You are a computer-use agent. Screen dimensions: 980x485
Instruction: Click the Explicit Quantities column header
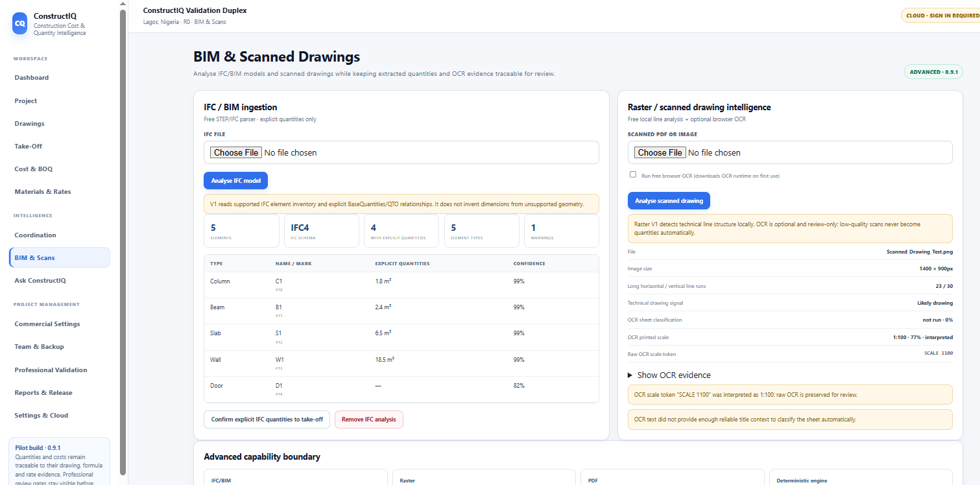click(402, 264)
